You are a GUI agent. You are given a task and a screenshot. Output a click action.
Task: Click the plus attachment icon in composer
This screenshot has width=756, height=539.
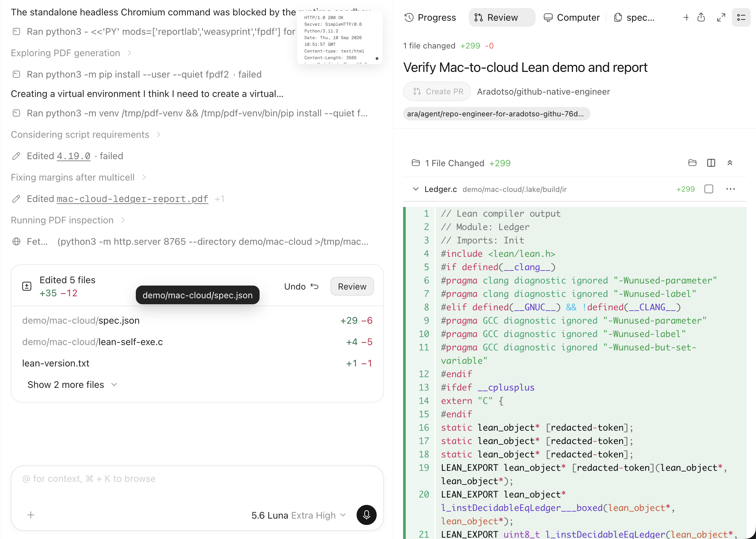[x=31, y=515]
